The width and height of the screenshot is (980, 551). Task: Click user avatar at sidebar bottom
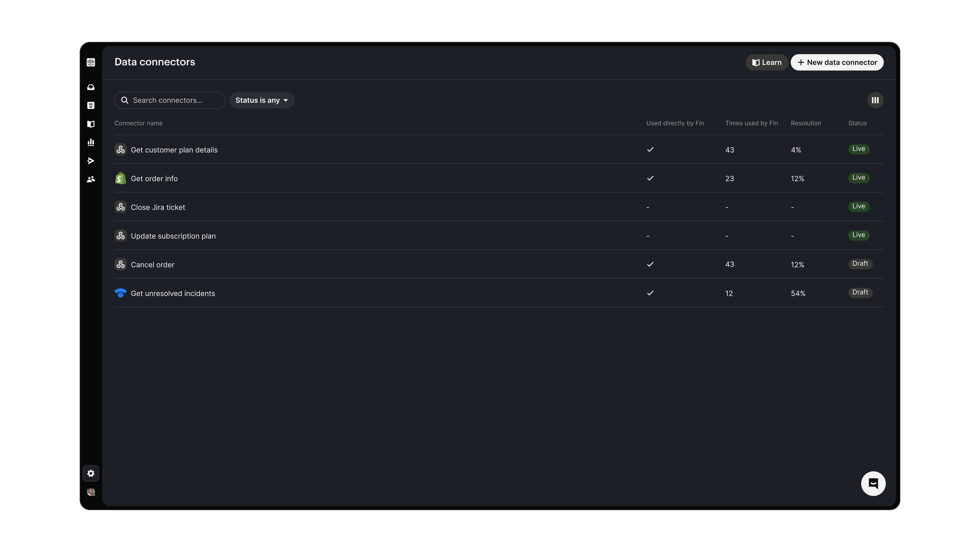click(91, 492)
